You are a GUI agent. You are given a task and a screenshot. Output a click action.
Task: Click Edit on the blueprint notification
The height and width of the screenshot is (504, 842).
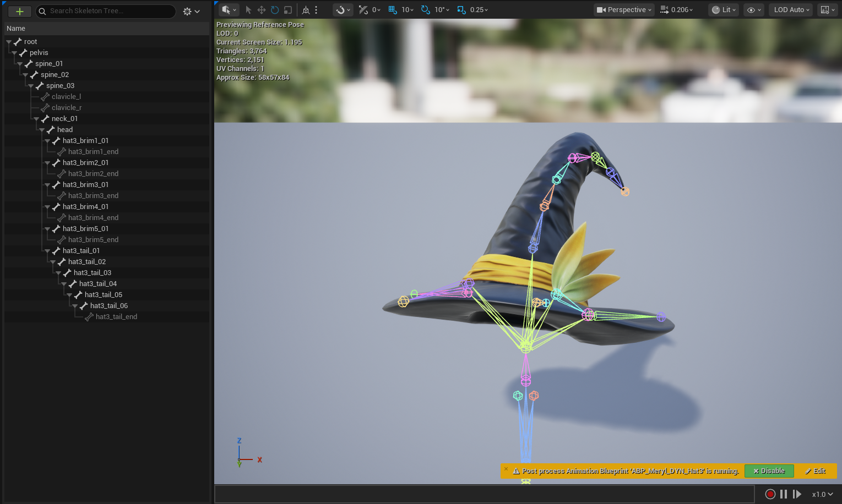(816, 471)
